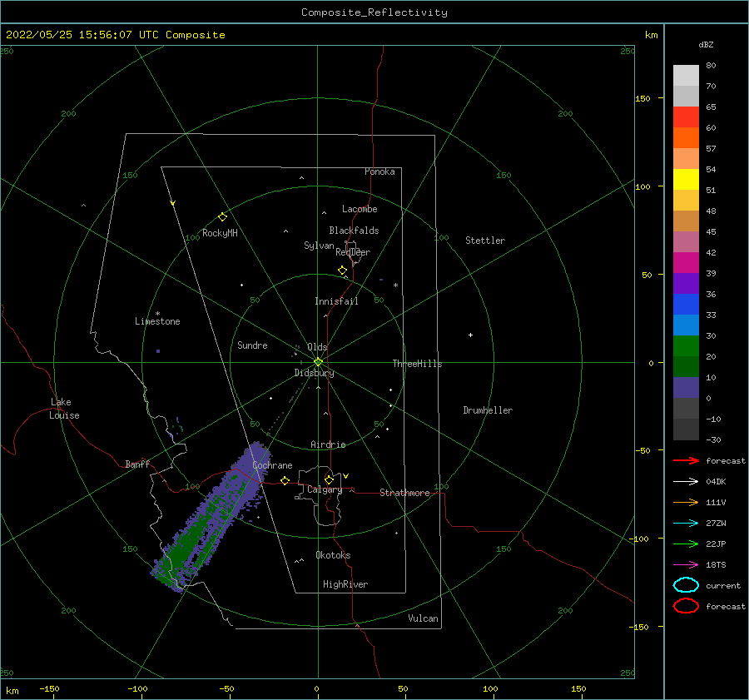Viewport: 749px width, 700px height.
Task: Click the Olds label
Action: (x=317, y=347)
